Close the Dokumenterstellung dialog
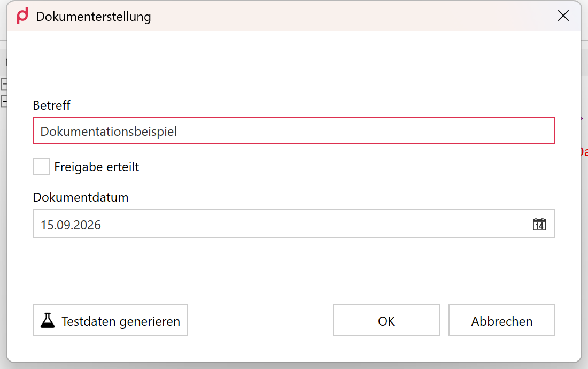This screenshot has height=369, width=588. pyautogui.click(x=563, y=16)
